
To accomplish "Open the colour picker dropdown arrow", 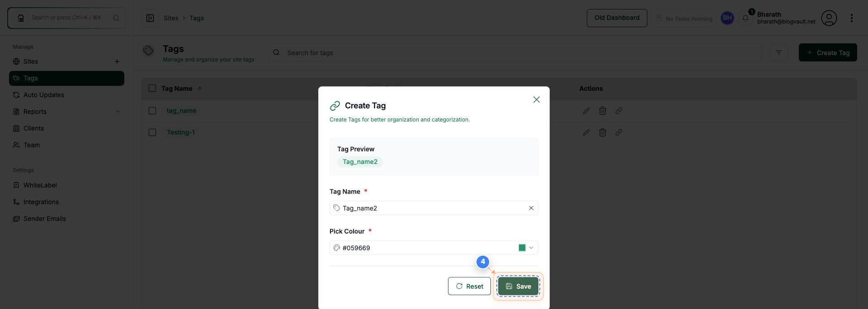I will coord(532,248).
